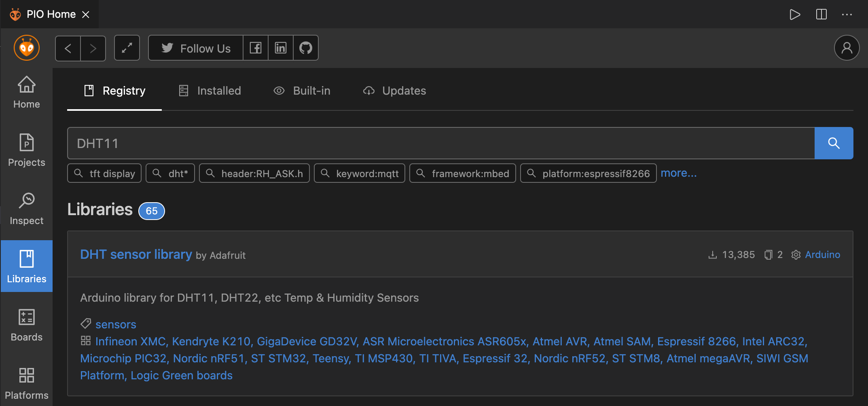Viewport: 868px width, 406px height.
Task: Open the TI MSP430 platform link
Action: 383,358
